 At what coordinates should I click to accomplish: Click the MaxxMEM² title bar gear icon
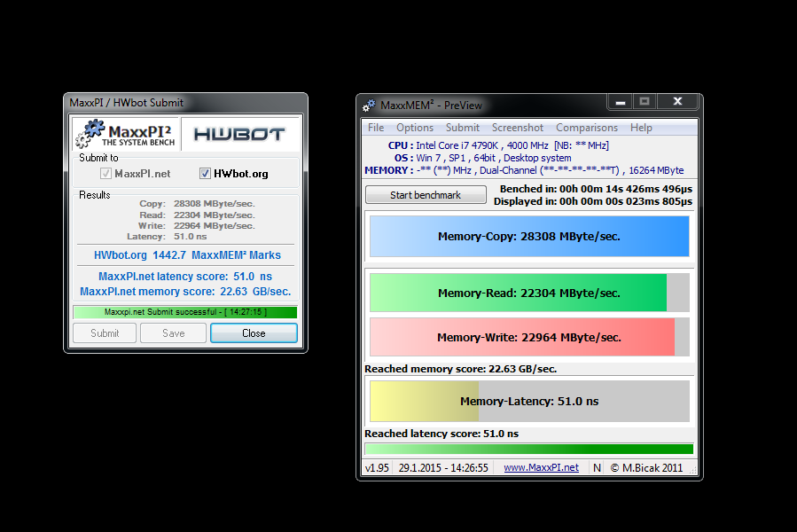pos(369,106)
